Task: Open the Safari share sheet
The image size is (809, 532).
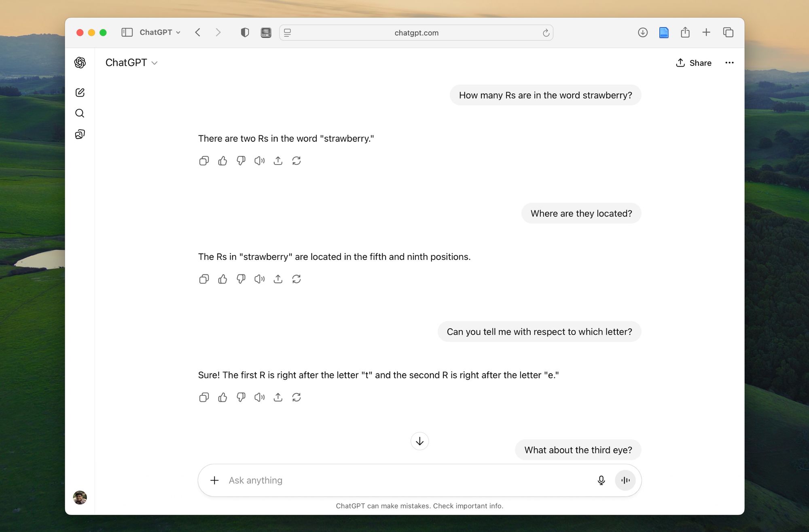Action: (x=685, y=32)
